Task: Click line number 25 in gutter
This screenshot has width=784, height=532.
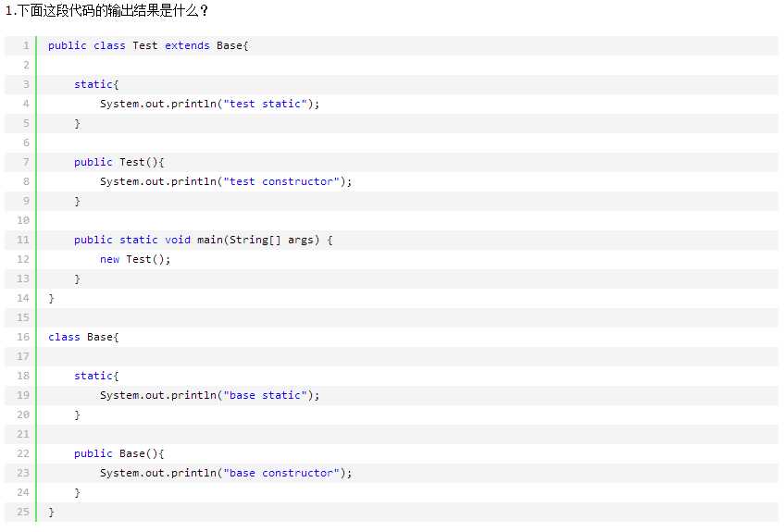Action: [23, 512]
